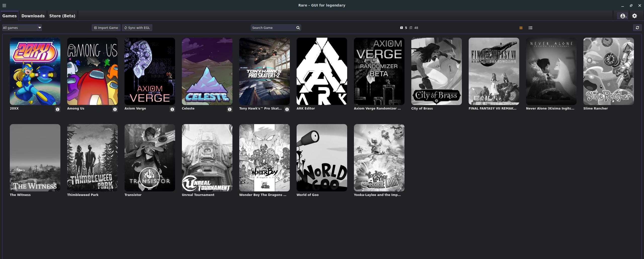Select Wonder Boy The Dragon's Trap cover
The image size is (644, 259).
click(264, 158)
